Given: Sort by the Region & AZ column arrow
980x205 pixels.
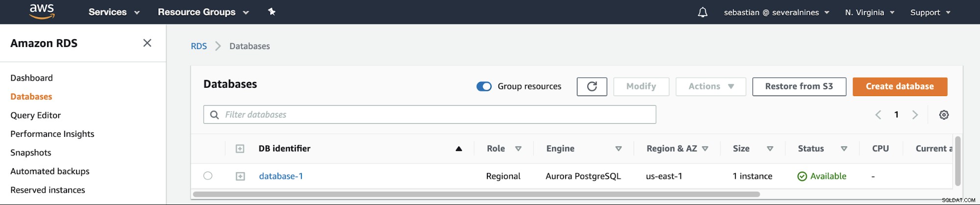Looking at the screenshot, I should point(705,149).
